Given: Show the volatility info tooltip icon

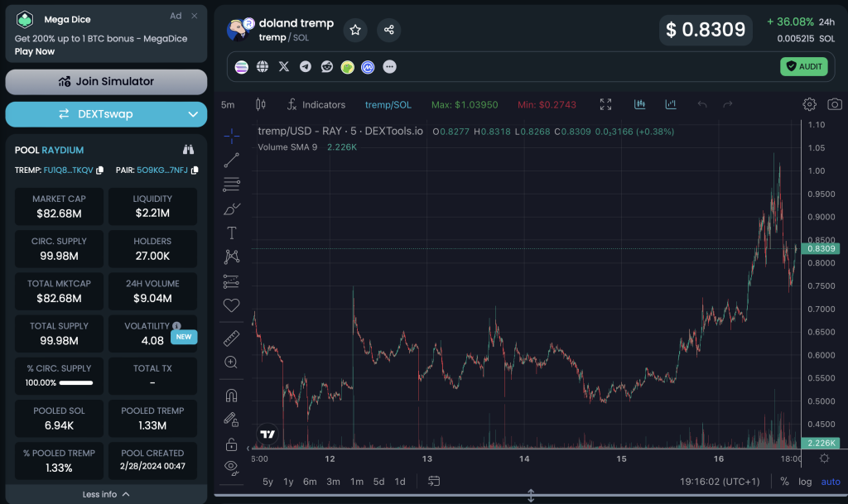Looking at the screenshot, I should [x=176, y=326].
